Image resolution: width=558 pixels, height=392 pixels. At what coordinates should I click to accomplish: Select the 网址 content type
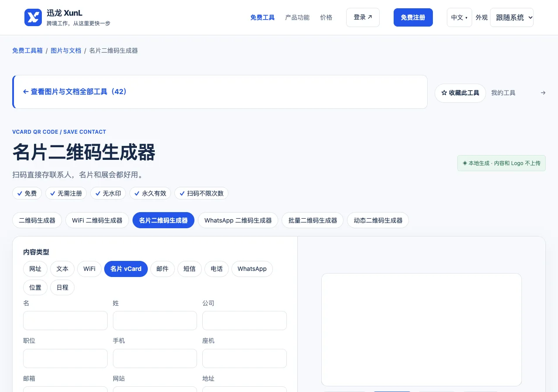pyautogui.click(x=35, y=269)
